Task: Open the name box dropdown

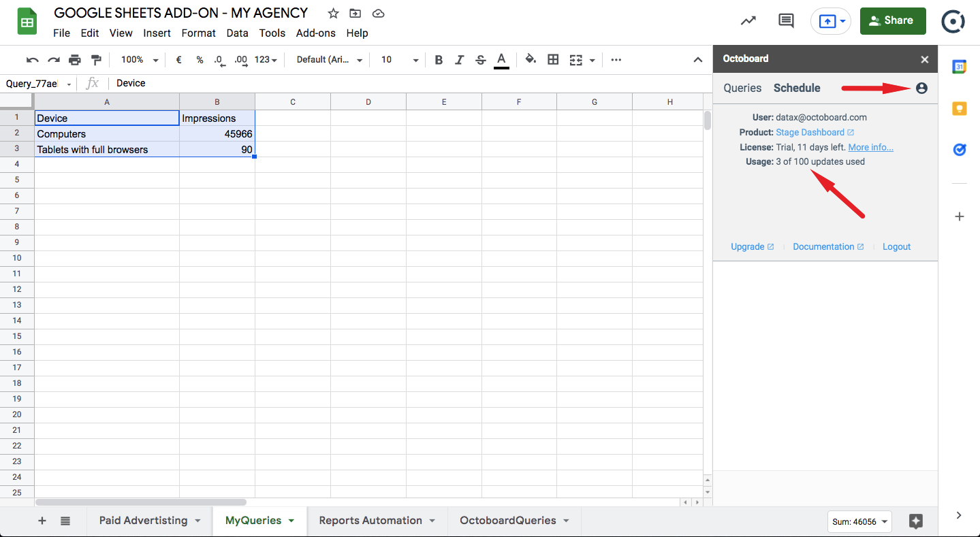Action: [x=69, y=84]
